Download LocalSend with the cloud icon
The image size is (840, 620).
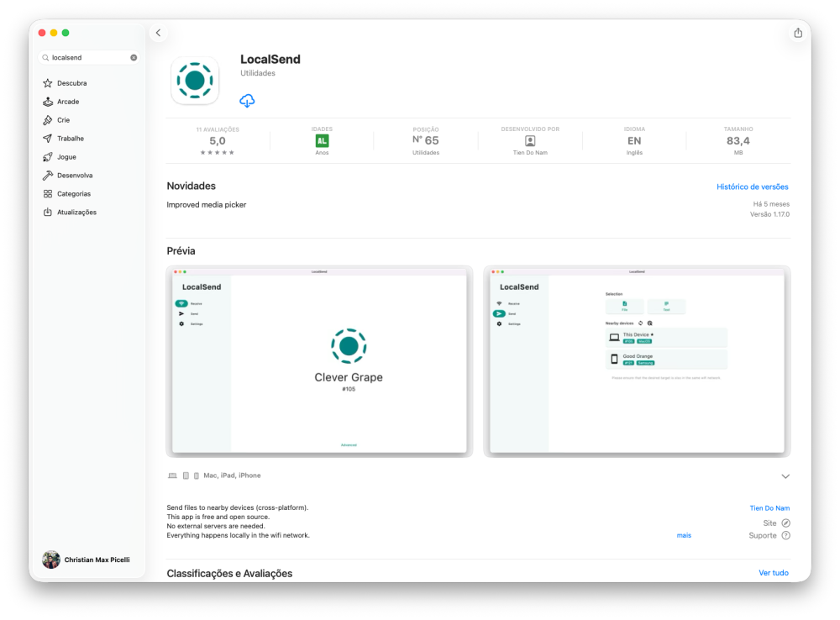click(247, 100)
